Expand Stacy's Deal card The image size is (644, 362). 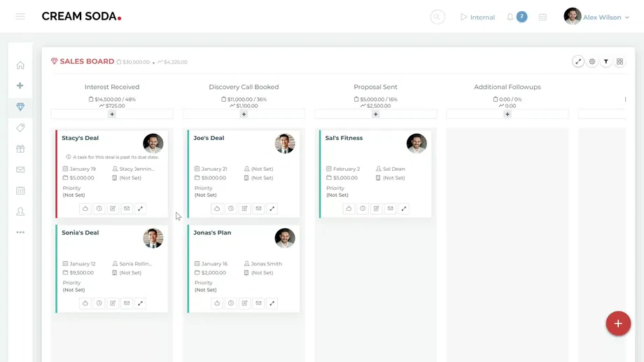141,209
